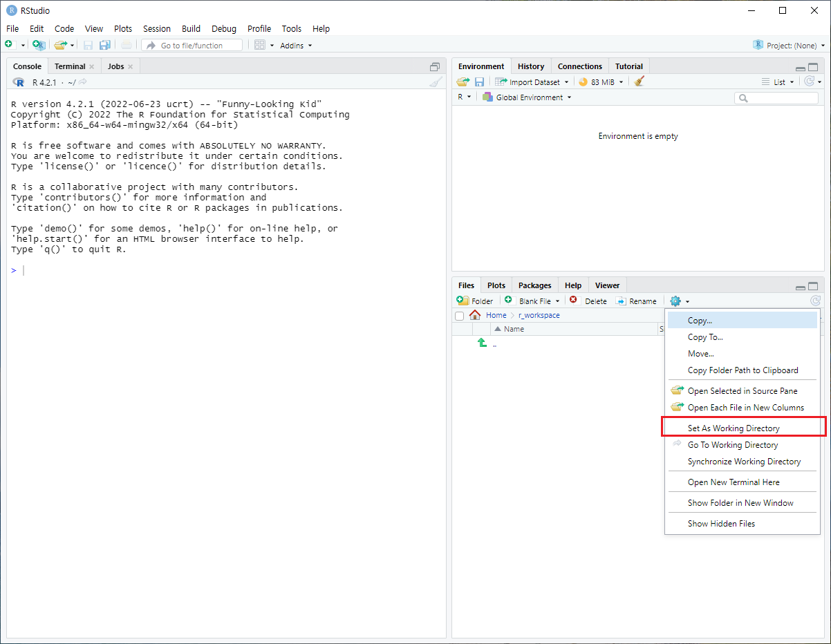Open the Addins dropdown
Viewport: 831px width, 644px height.
tap(296, 46)
